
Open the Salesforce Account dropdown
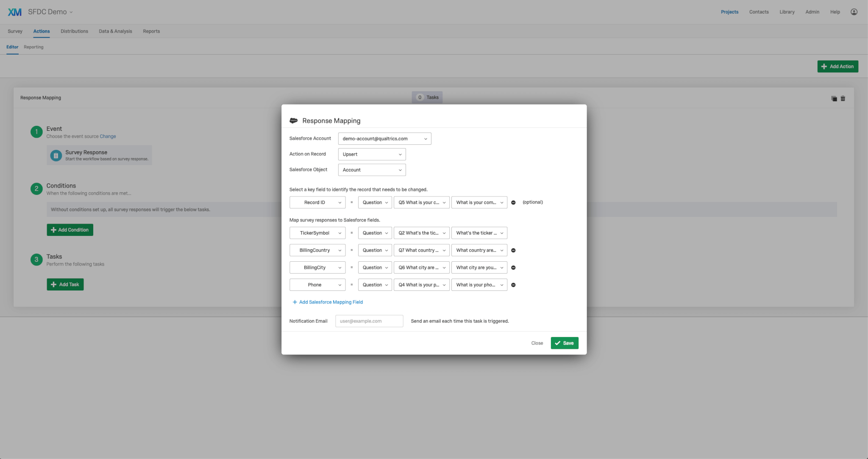coord(384,139)
